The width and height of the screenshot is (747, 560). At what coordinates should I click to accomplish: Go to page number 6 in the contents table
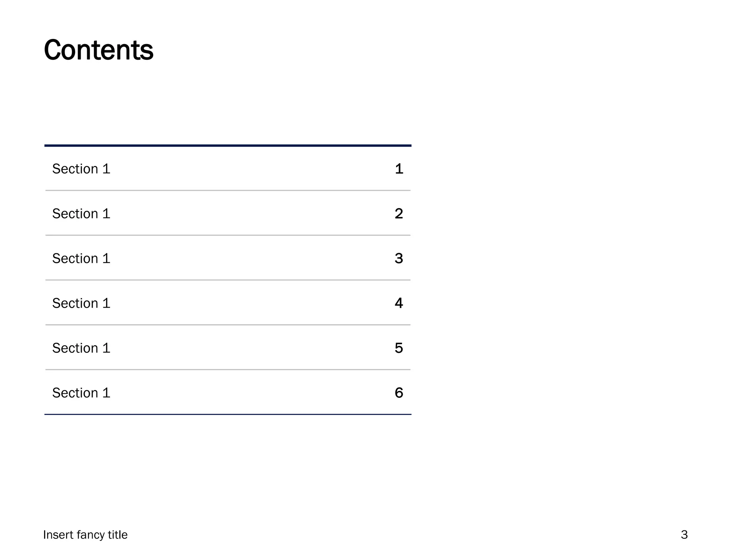click(x=399, y=393)
